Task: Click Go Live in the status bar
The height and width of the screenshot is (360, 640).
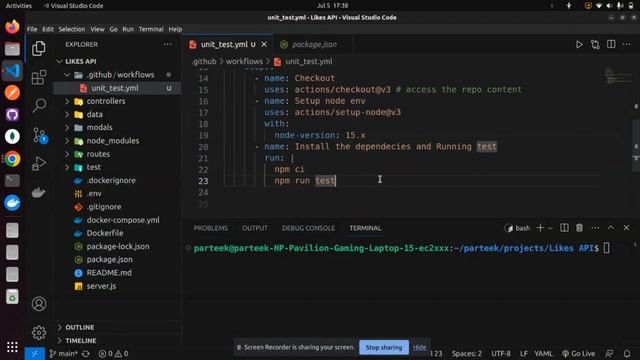Action: 578,353
